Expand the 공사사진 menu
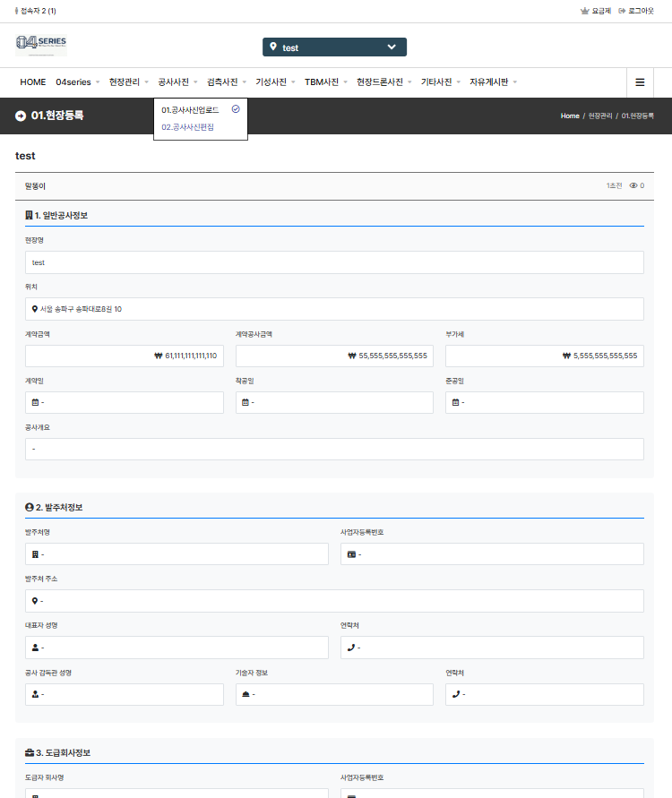Image resolution: width=672 pixels, height=798 pixels. 177,82
